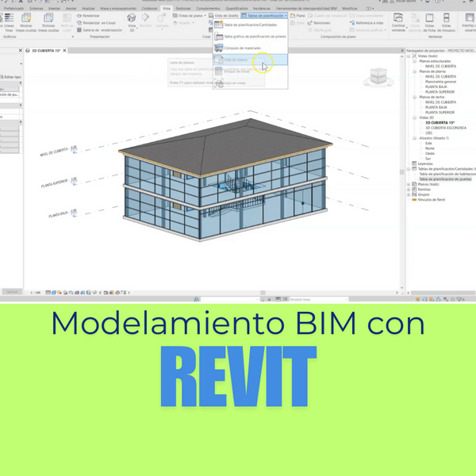Click the Plano sheet tool

tap(297, 16)
